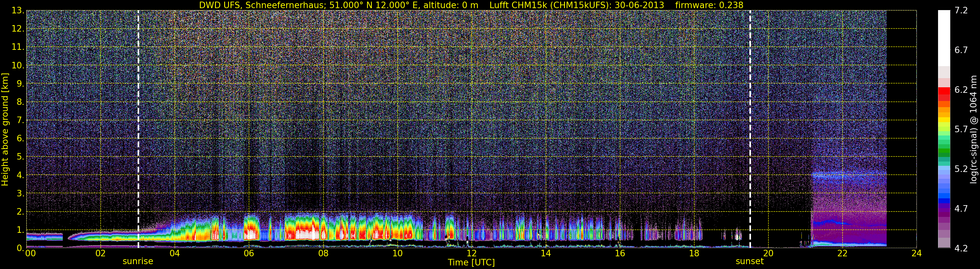Click the time axis tick '08'
The image size is (980, 269).
click(x=323, y=254)
